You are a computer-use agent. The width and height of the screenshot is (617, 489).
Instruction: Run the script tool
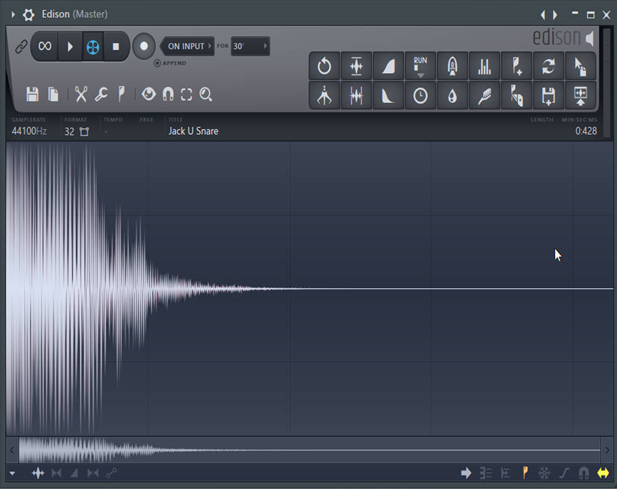pos(420,66)
